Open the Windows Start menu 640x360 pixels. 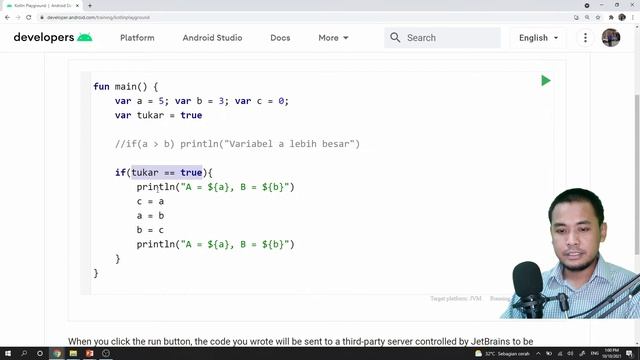[x=8, y=353]
